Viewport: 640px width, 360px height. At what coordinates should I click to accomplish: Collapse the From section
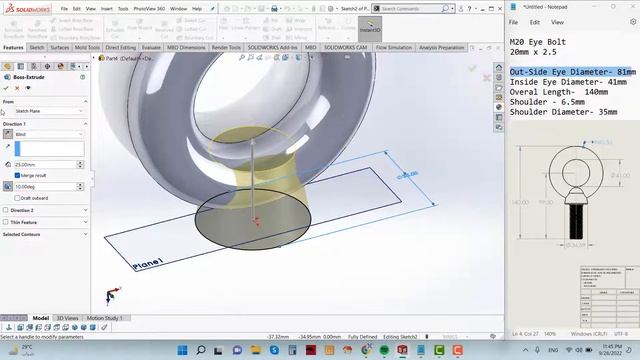pos(85,101)
